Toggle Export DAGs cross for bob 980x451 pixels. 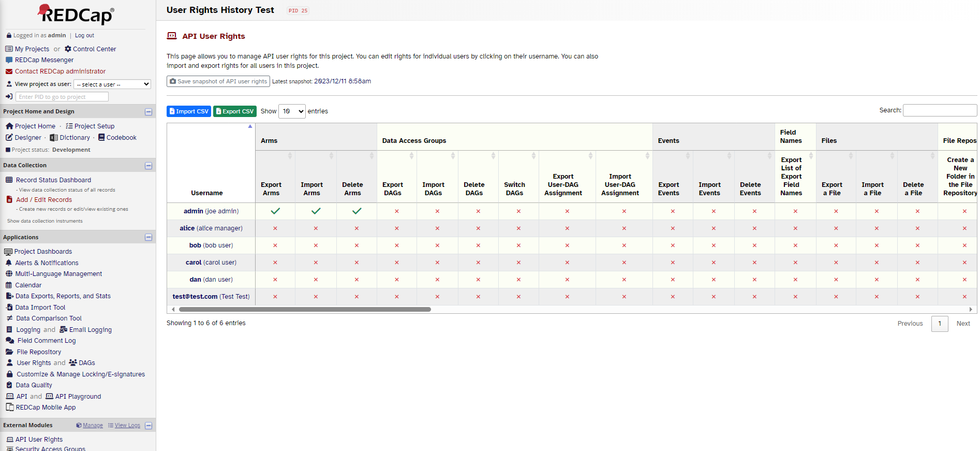(x=397, y=245)
